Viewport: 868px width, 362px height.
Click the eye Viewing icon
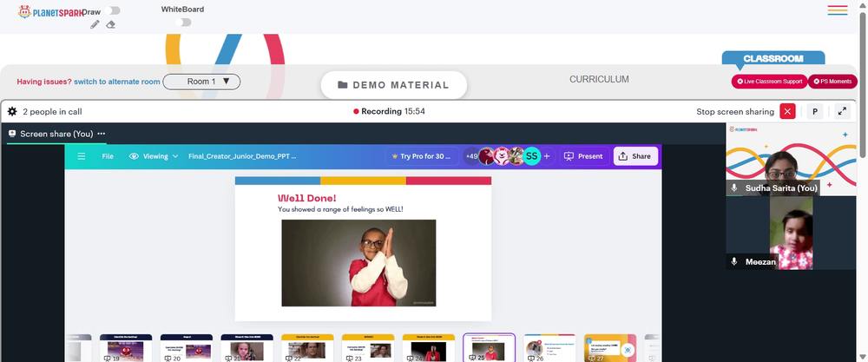[x=134, y=156]
